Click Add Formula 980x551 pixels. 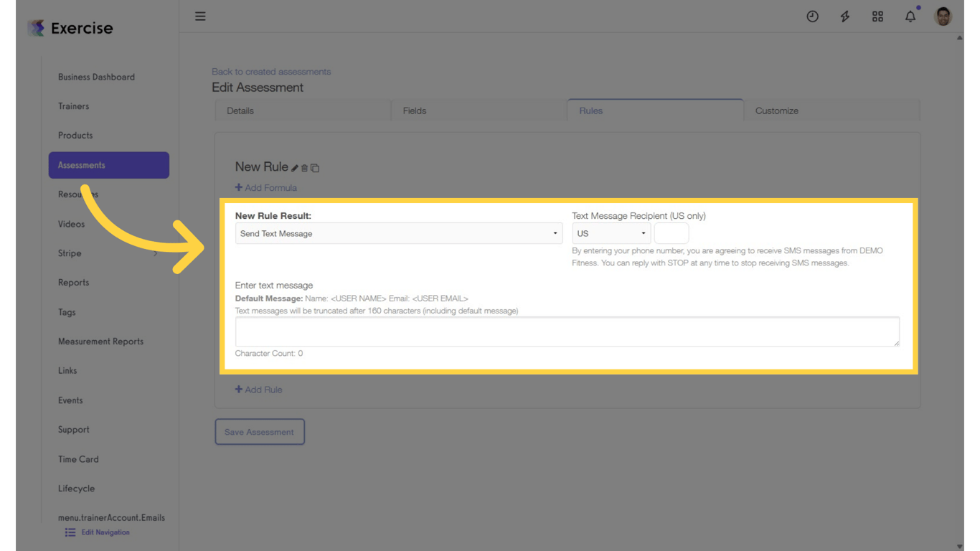coord(265,187)
